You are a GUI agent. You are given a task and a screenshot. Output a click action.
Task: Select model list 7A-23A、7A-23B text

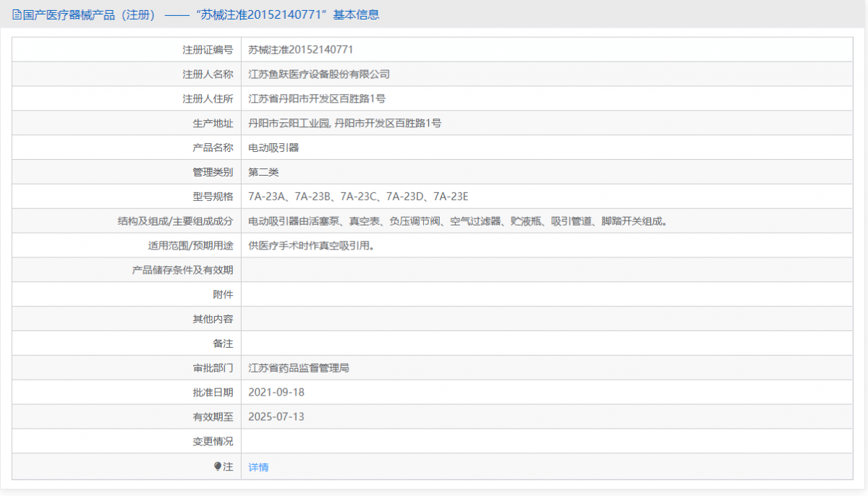[289, 197]
